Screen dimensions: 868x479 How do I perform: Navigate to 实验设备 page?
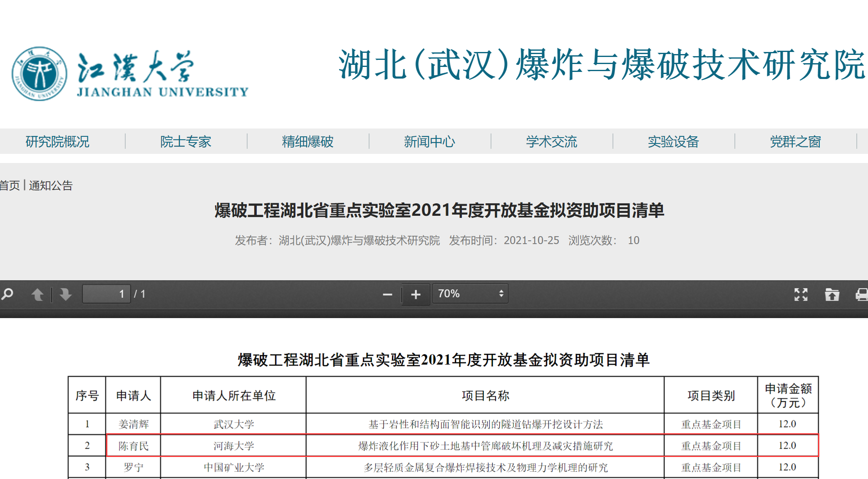pyautogui.click(x=673, y=141)
